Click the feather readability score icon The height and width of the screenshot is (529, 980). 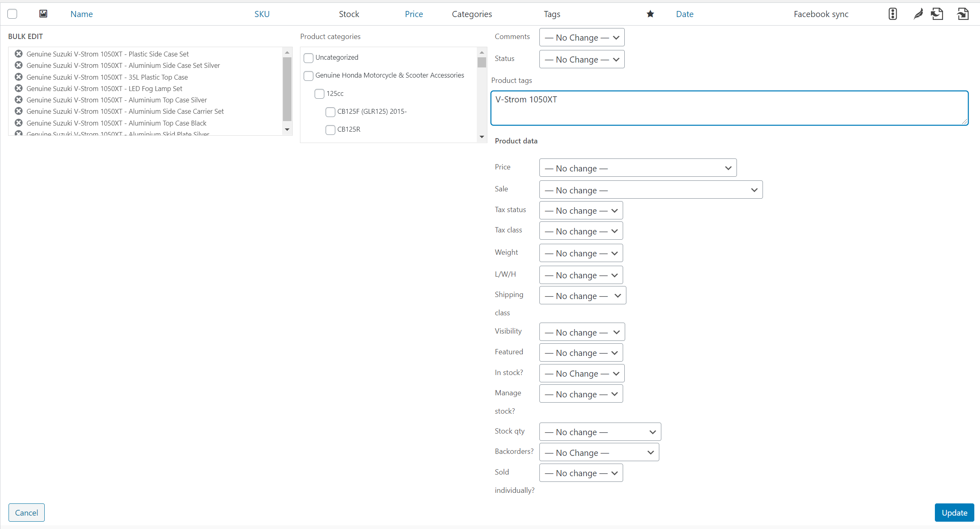click(x=918, y=14)
